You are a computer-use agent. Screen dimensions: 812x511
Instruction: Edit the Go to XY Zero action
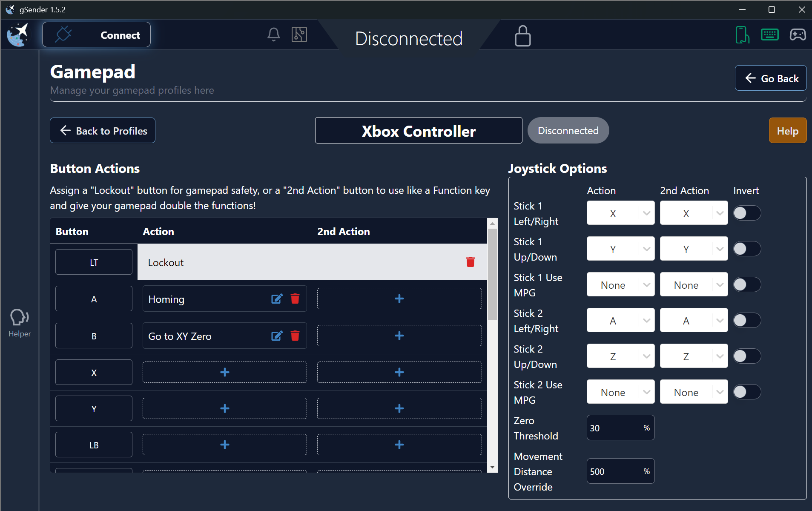tap(277, 336)
